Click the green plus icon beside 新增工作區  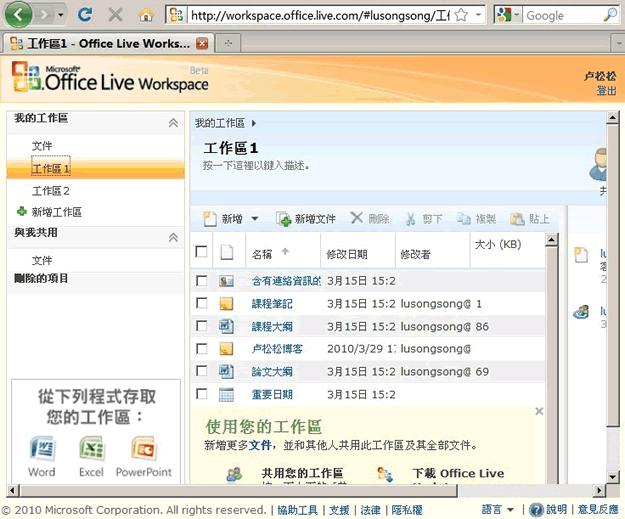(22, 211)
